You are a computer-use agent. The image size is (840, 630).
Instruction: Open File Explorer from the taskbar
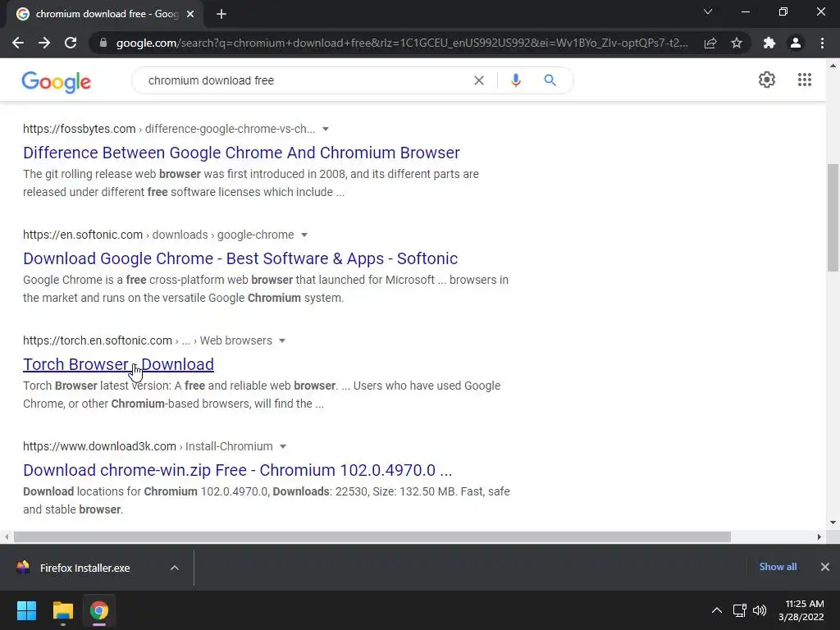(x=62, y=610)
